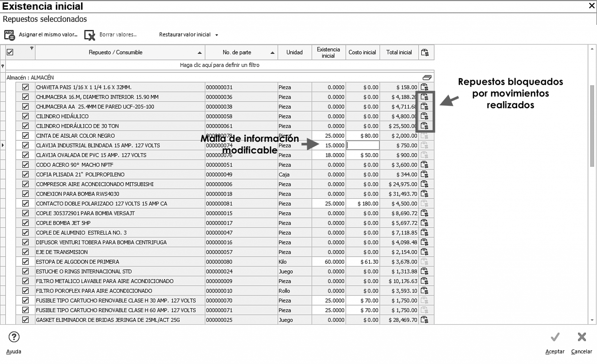The width and height of the screenshot is (597, 364).
Task: Uncheck the CINTA DE AISLAR COLOR NEGRO row
Action: [26, 136]
